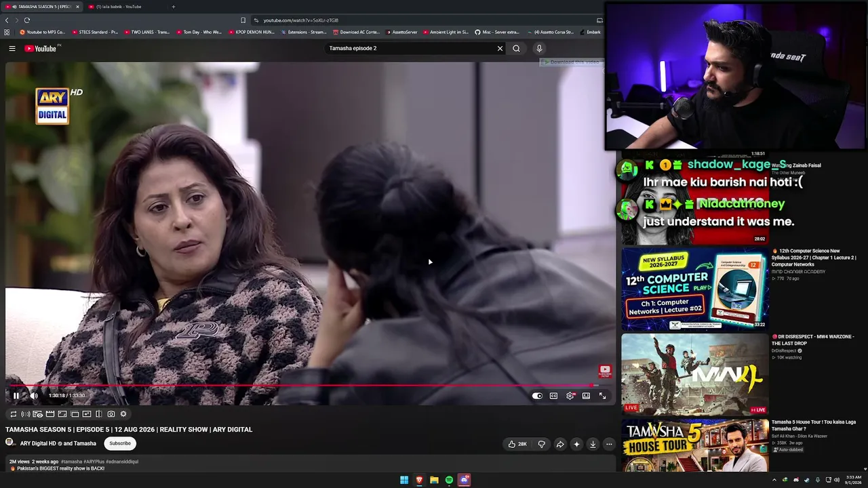Open File Explorer from the taskbar
This screenshot has width=868, height=488.
(x=434, y=480)
